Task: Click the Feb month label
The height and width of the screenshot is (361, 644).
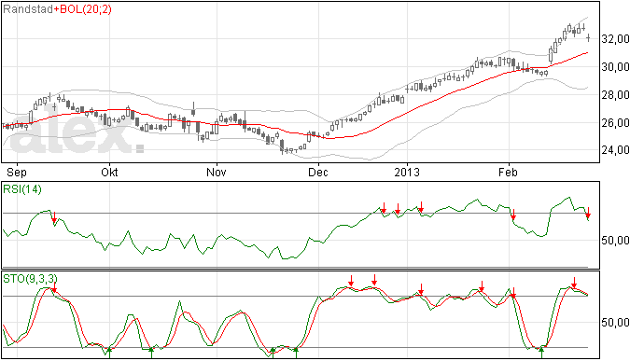Action: click(508, 172)
